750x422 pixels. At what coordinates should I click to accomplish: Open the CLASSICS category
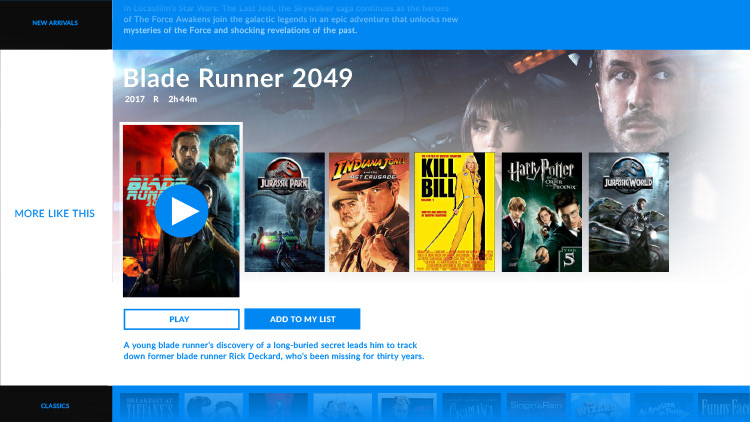pyautogui.click(x=55, y=406)
